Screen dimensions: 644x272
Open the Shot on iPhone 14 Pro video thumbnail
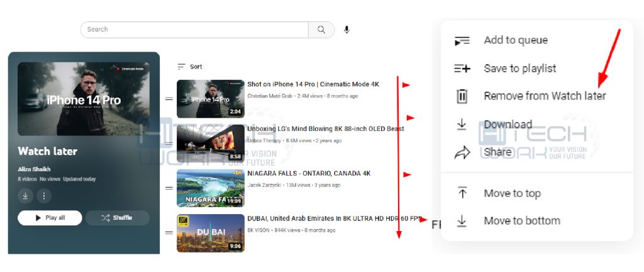210,99
